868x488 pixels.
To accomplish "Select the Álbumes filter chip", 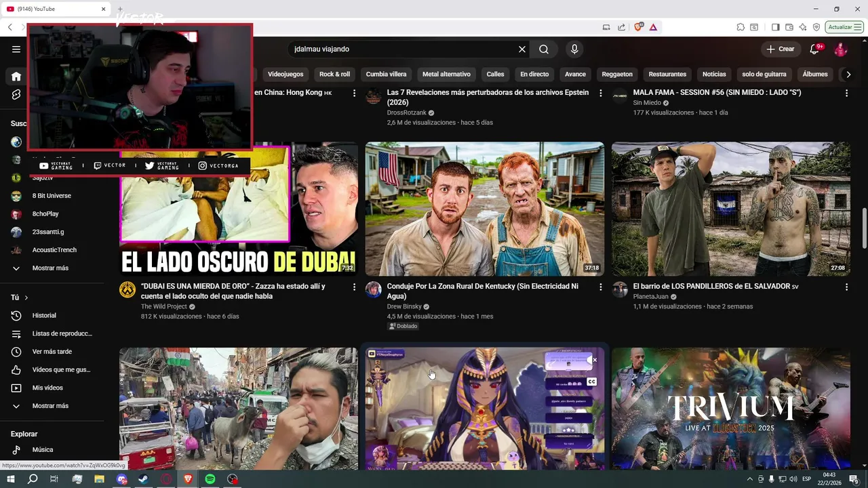I will (815, 74).
